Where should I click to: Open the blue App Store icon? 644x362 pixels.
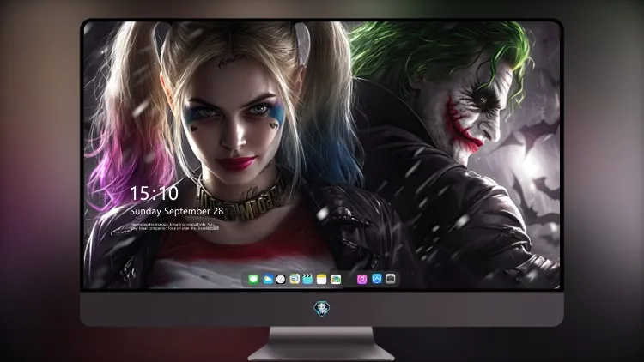tap(377, 279)
